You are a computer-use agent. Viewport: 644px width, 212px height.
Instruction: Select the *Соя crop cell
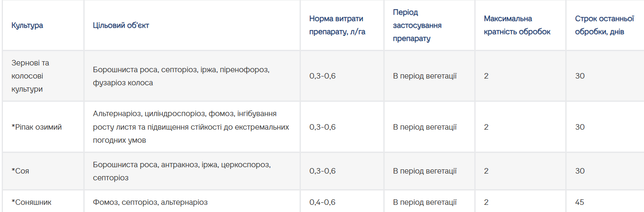(x=20, y=171)
